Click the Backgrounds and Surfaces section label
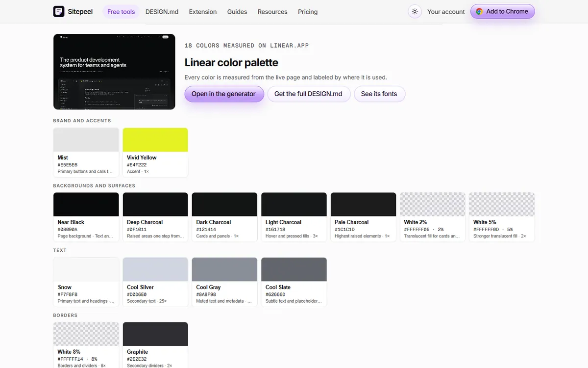 [x=94, y=186]
